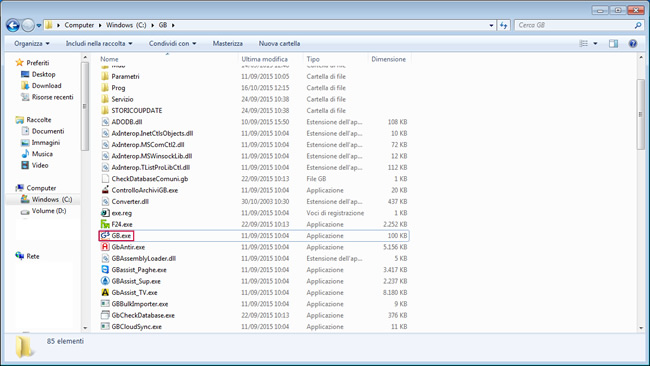Viewport: 650px width, 366px height.
Task: Open Help with the question mark icon
Action: point(633,44)
